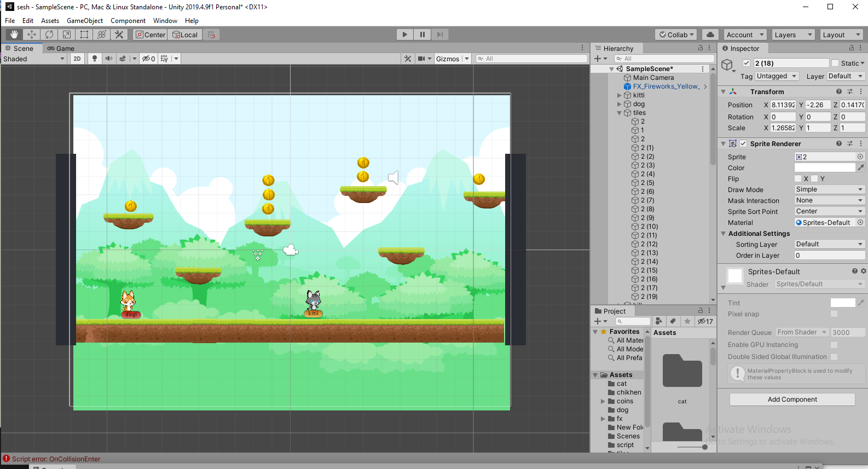Toggle favorite star icon in Project toolbar
Viewport: 868px width, 469px height.
(687, 321)
